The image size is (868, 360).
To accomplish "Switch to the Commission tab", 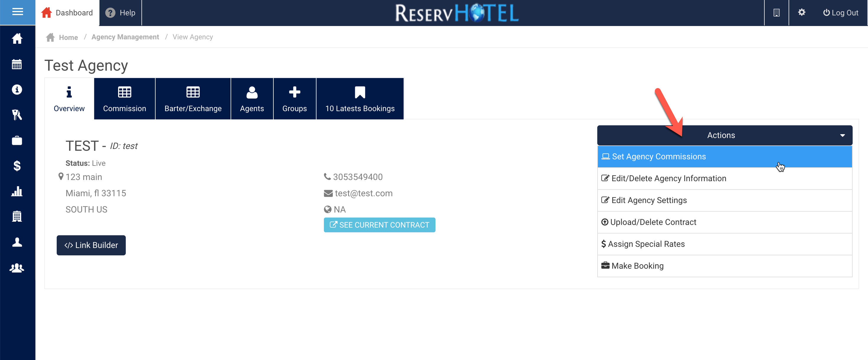I will coord(124,99).
